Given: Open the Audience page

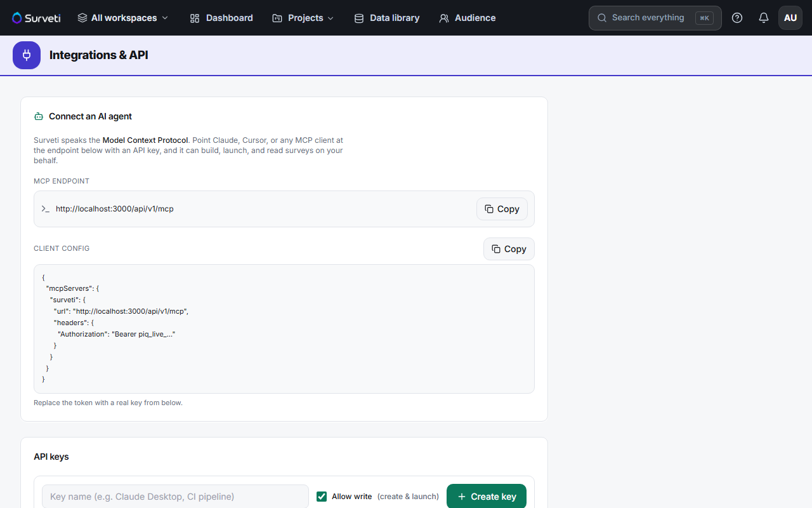Looking at the screenshot, I should (x=468, y=18).
